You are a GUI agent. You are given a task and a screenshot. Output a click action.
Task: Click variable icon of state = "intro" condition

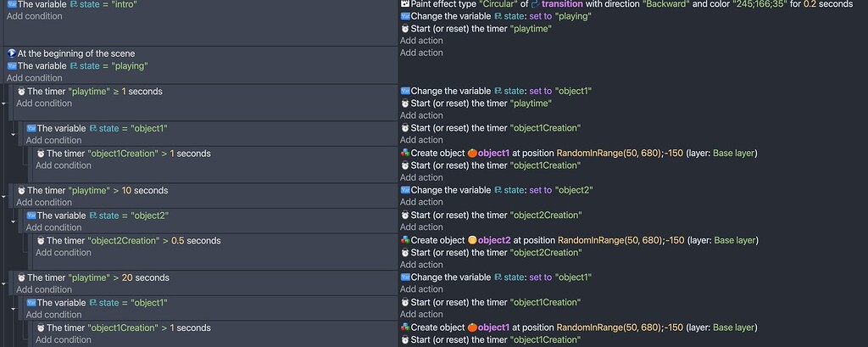click(12, 4)
